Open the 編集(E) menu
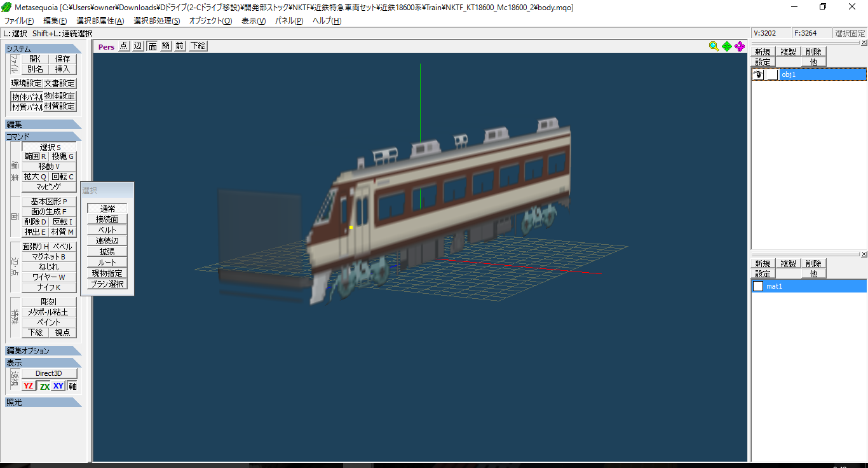868x468 pixels. [x=55, y=21]
